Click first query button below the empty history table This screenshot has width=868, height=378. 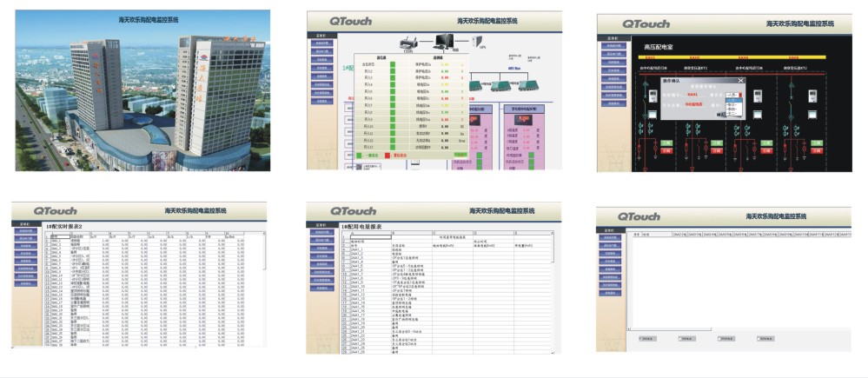tap(647, 338)
